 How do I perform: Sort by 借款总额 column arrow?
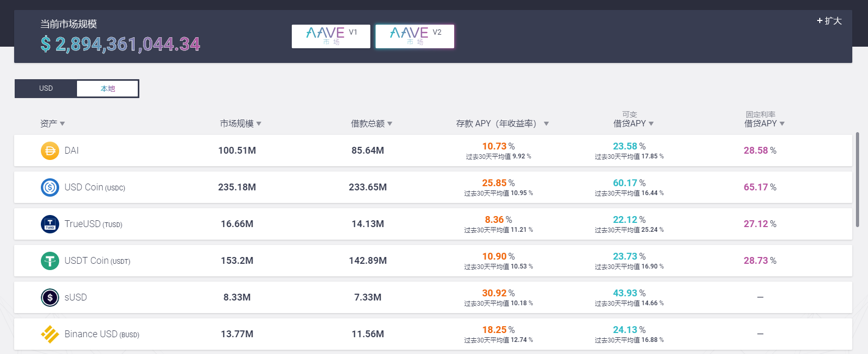[x=390, y=124]
